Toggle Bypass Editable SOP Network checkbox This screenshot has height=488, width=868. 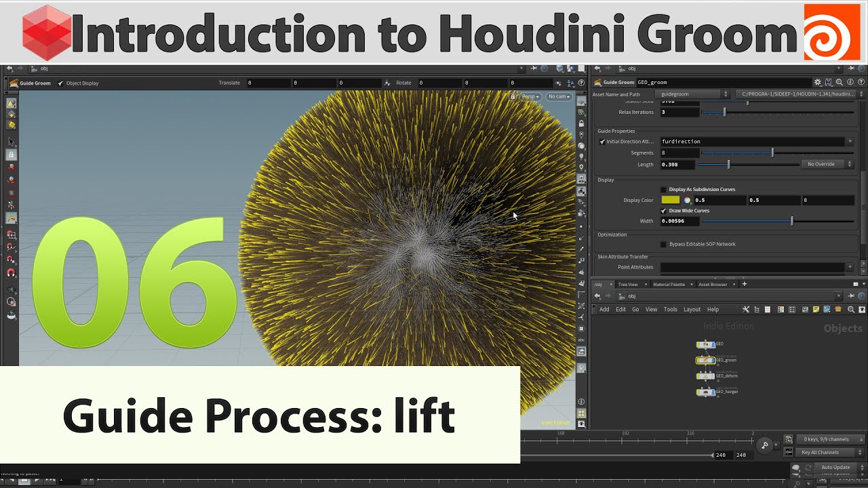[663, 244]
